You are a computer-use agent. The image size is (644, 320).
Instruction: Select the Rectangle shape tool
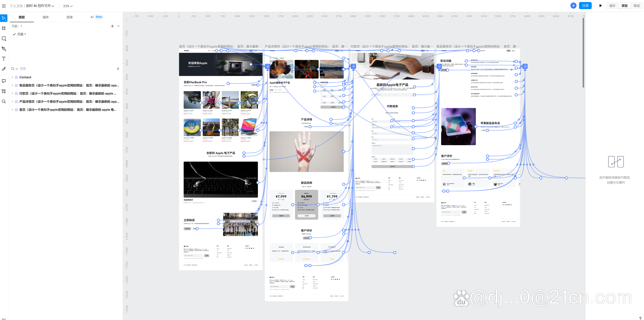coord(4,38)
